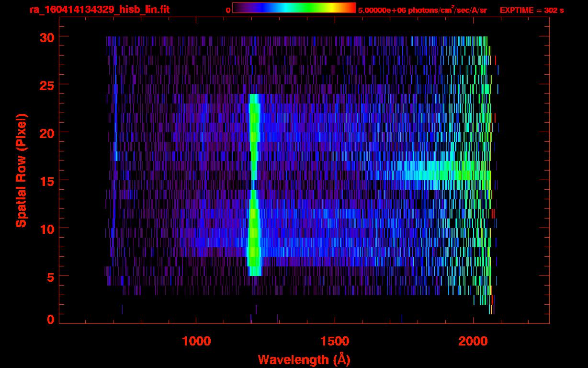The image size is (588, 368).
Task: Click the 1000 wavelength tick label
Action: tap(196, 341)
